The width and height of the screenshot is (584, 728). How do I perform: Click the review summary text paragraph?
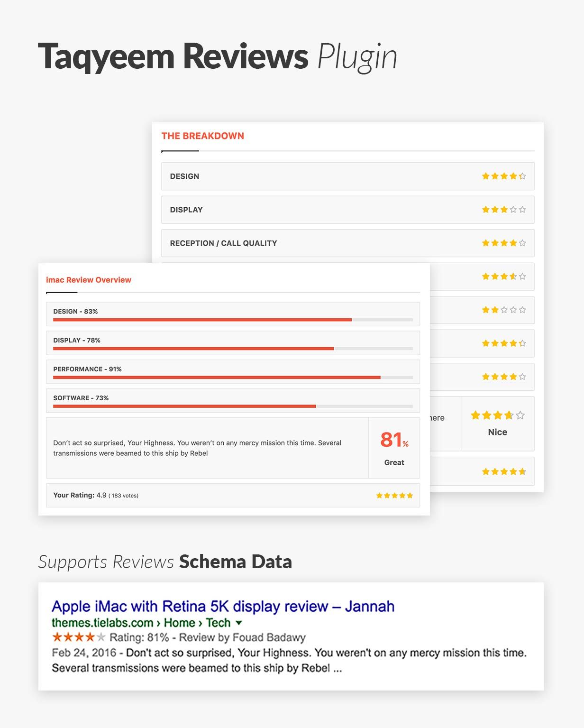tap(197, 448)
